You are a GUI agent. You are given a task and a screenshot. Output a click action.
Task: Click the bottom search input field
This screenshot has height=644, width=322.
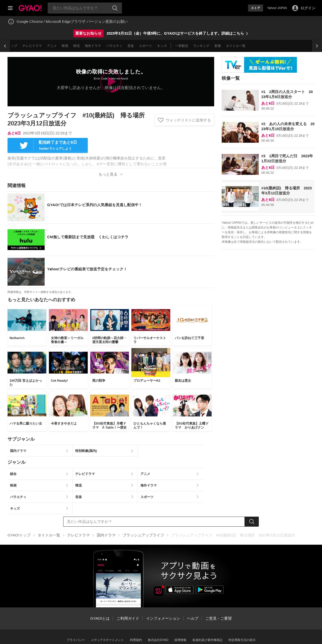(154, 522)
